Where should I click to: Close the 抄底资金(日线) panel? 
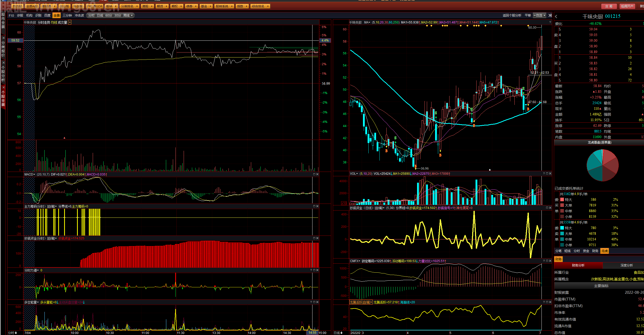550,208
